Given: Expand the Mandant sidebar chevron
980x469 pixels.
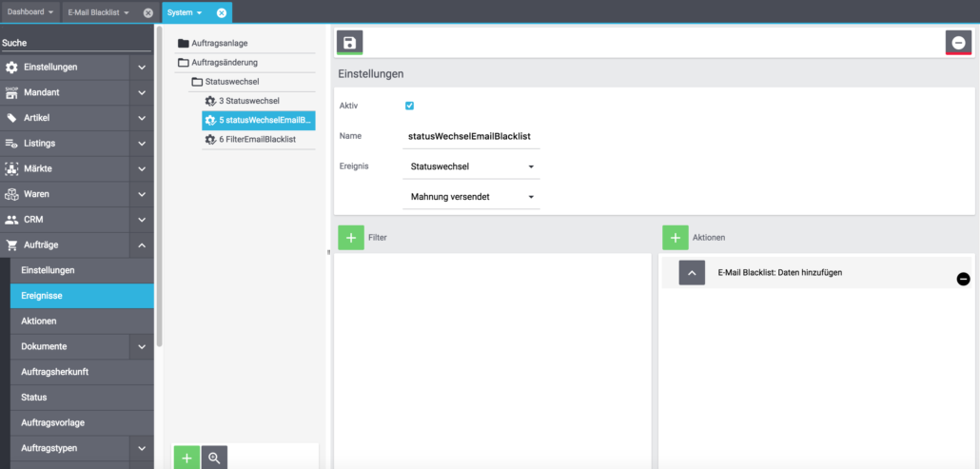Looking at the screenshot, I should coord(142,92).
